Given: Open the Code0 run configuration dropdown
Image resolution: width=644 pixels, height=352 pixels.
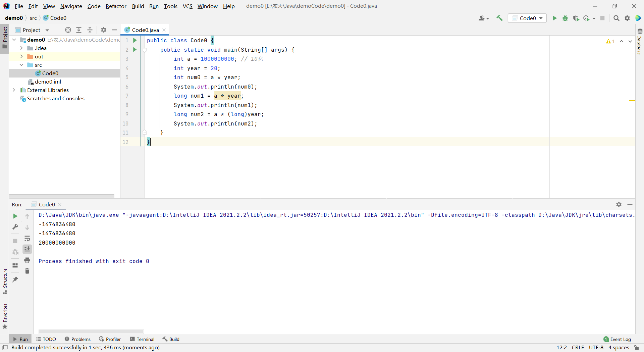Looking at the screenshot, I should coord(527,18).
